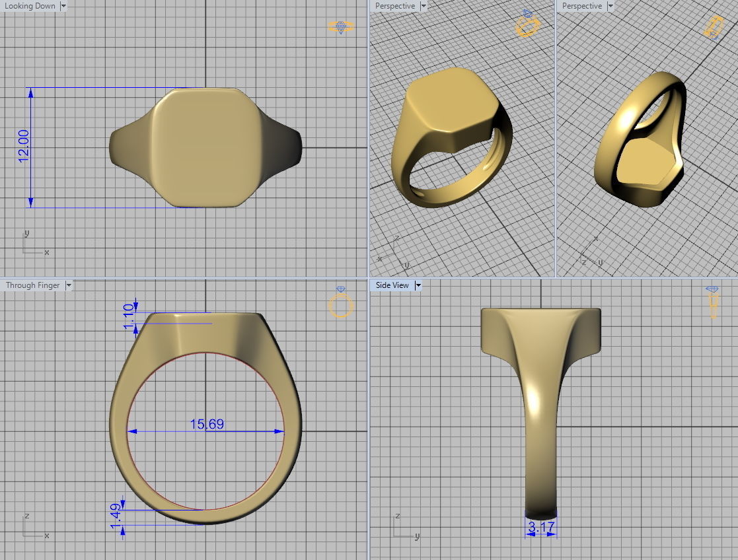Open the Side View viewport dropdown arrow
Image resolution: width=738 pixels, height=560 pixels.
418,285
